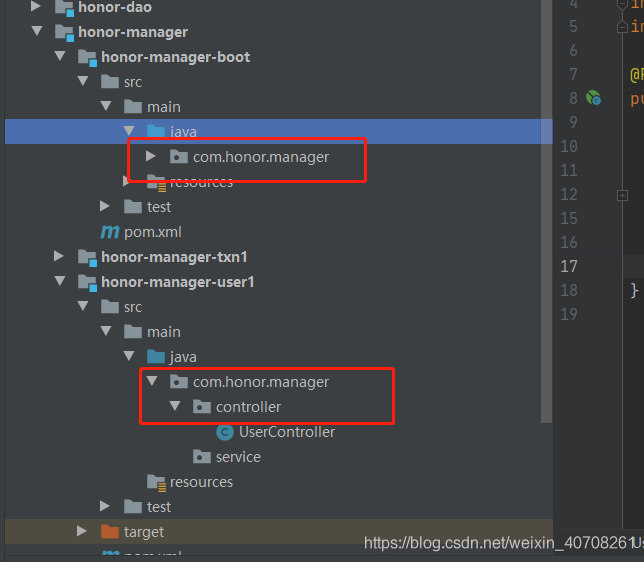This screenshot has height=562, width=644.
Task: Click the code fold marker on line 12
Action: 621,195
